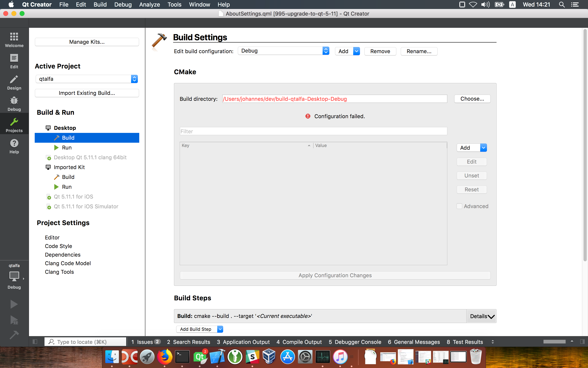The width and height of the screenshot is (588, 368).
Task: Open the Tools menu
Action: pos(174,4)
